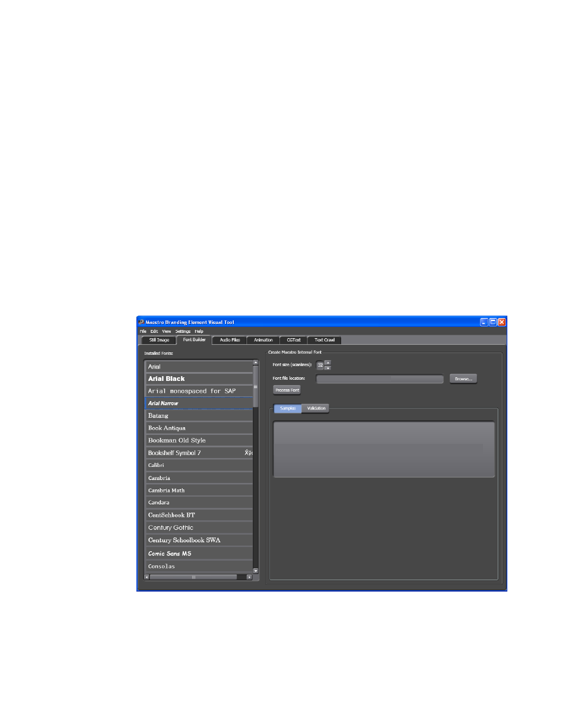Switch to the Font Builder tab
The width and height of the screenshot is (566, 728).
click(194, 340)
